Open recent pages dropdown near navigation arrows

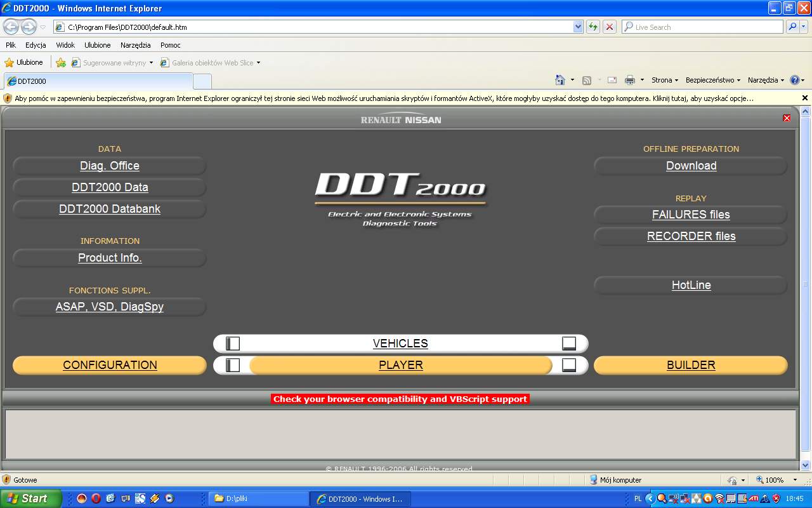coord(43,27)
